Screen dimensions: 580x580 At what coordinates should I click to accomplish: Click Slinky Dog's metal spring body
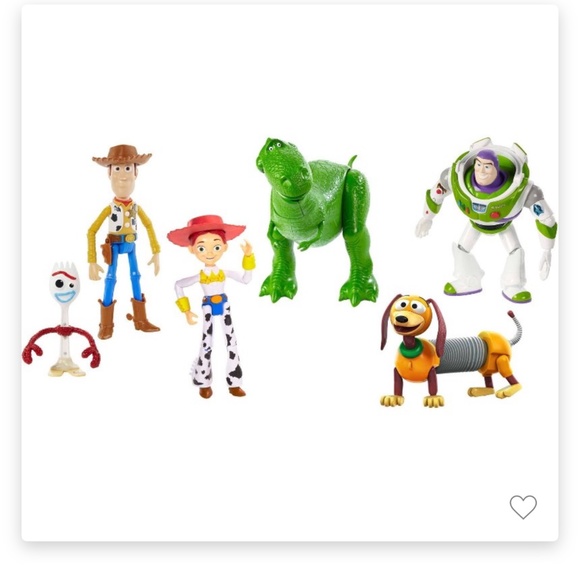462,353
